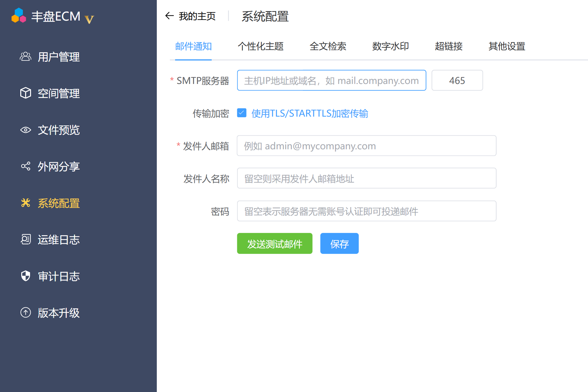Open 版本升级 in the sidebar

tap(58, 313)
